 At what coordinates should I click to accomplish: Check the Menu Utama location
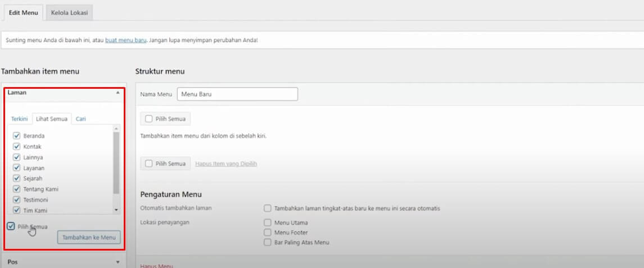268,223
